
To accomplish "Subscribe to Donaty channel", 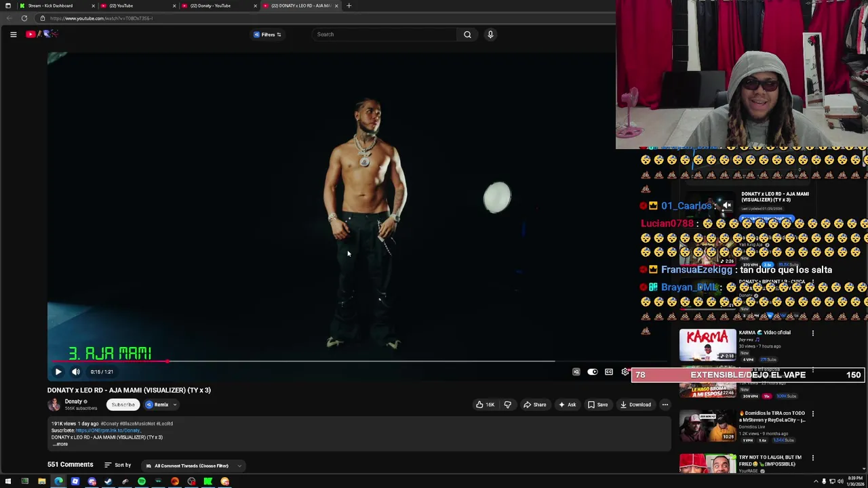I will (123, 405).
